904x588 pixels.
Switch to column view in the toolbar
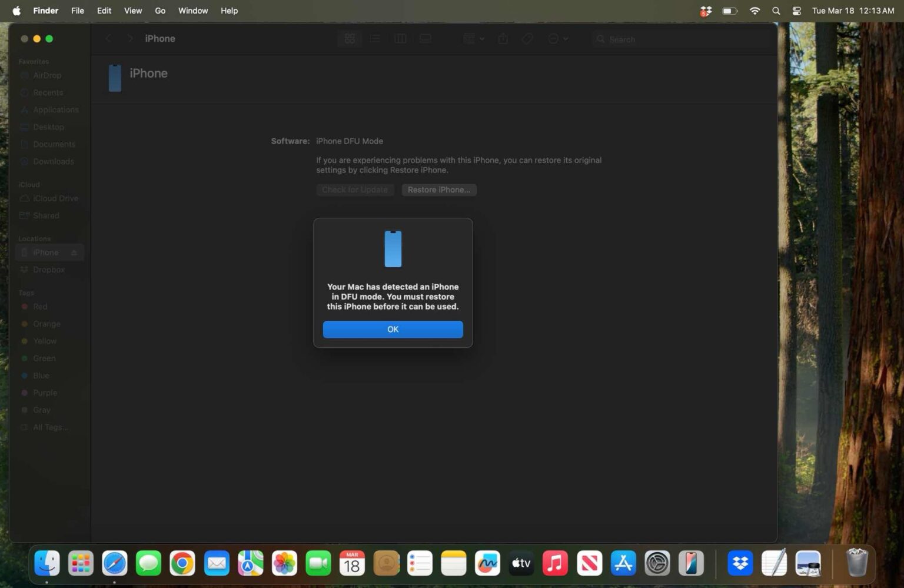400,38
